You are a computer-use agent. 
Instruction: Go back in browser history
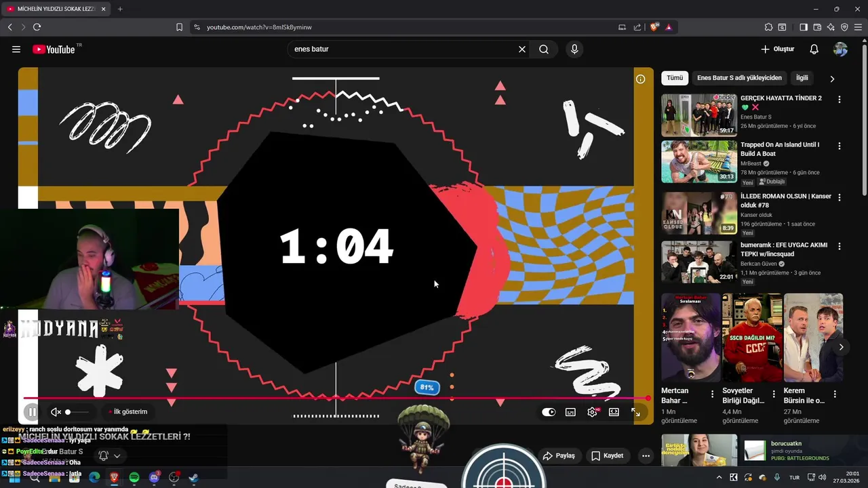9,27
